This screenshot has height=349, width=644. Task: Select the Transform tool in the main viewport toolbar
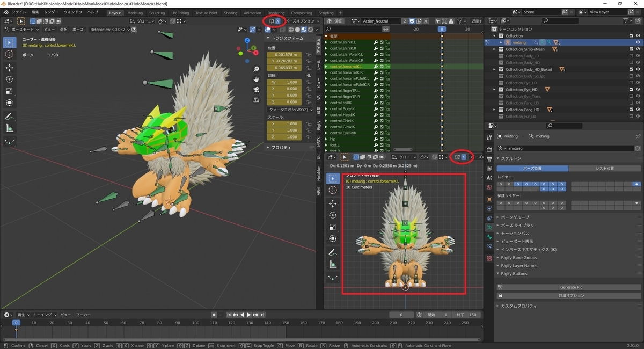pyautogui.click(x=10, y=103)
